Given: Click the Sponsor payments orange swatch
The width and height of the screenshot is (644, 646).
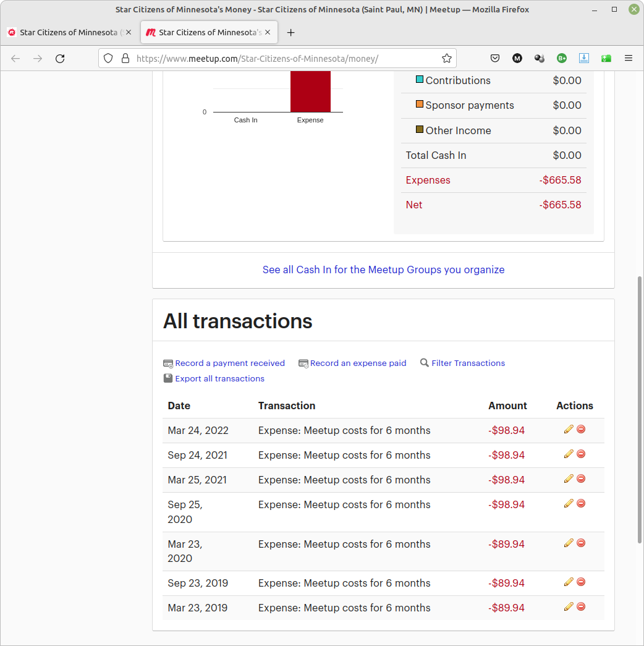Looking at the screenshot, I should pyautogui.click(x=420, y=104).
